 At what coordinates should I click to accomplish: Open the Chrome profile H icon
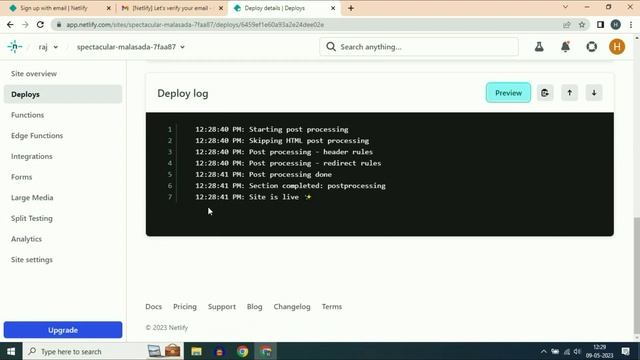[x=616, y=25]
